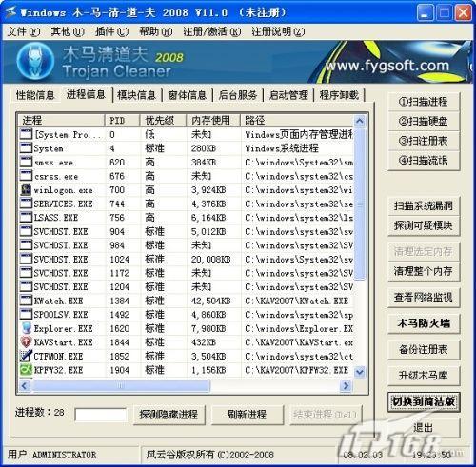Switch to the 模块信息 tab
Screen dimensions: 476x467
pyautogui.click(x=136, y=95)
